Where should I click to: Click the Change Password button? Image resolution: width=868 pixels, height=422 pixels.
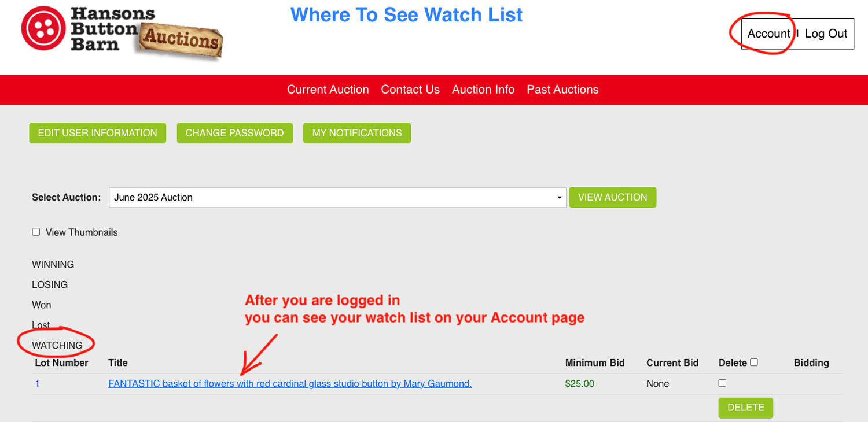(235, 133)
